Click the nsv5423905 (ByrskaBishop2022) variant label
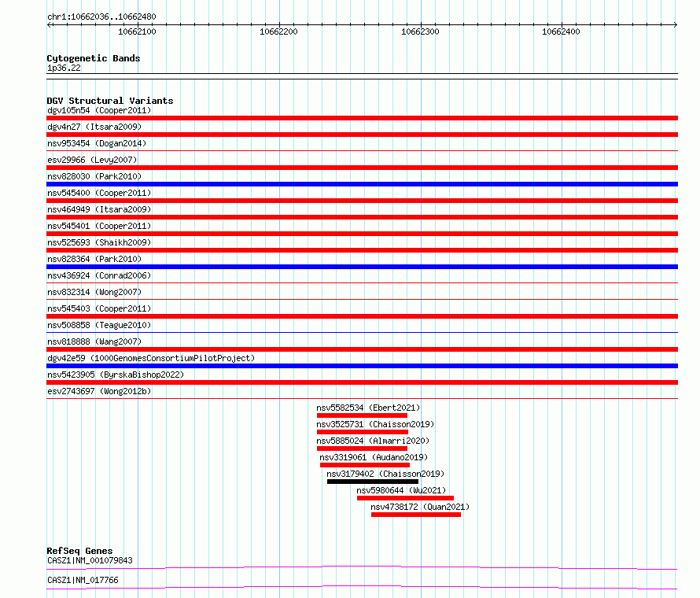Screen dimensions: 700x598 (x=115, y=375)
